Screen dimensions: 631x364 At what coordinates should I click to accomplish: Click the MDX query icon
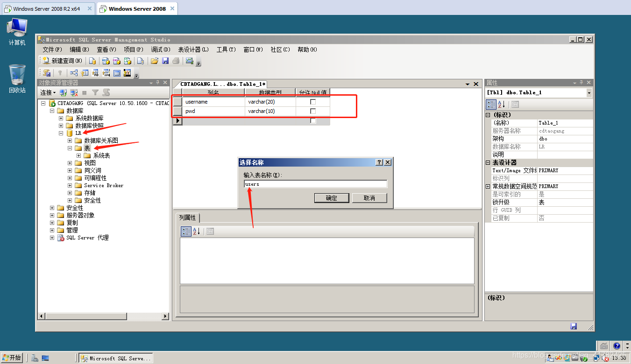pos(106,61)
